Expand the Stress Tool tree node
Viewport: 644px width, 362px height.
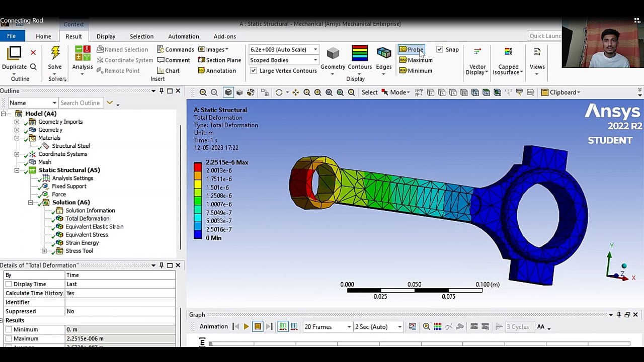coord(44,251)
